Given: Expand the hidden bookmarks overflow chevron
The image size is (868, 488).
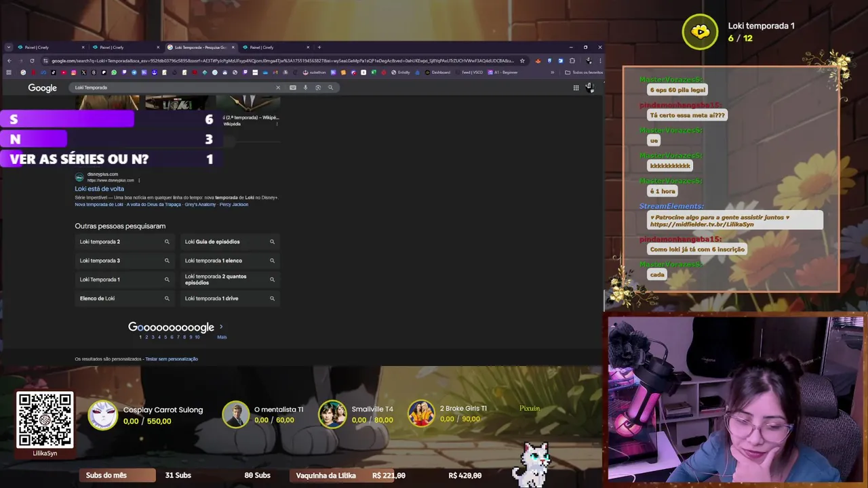Looking at the screenshot, I should tap(552, 73).
